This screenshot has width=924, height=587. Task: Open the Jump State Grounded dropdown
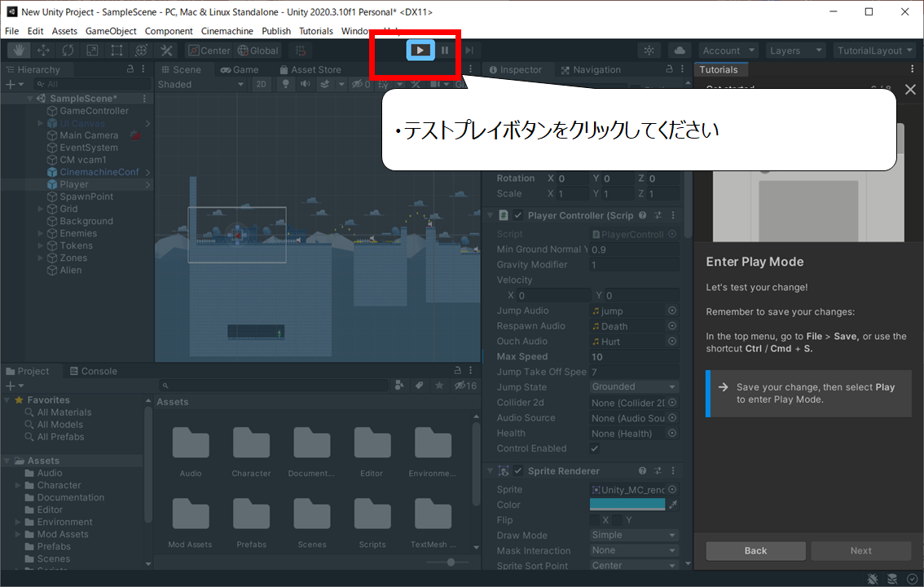634,386
